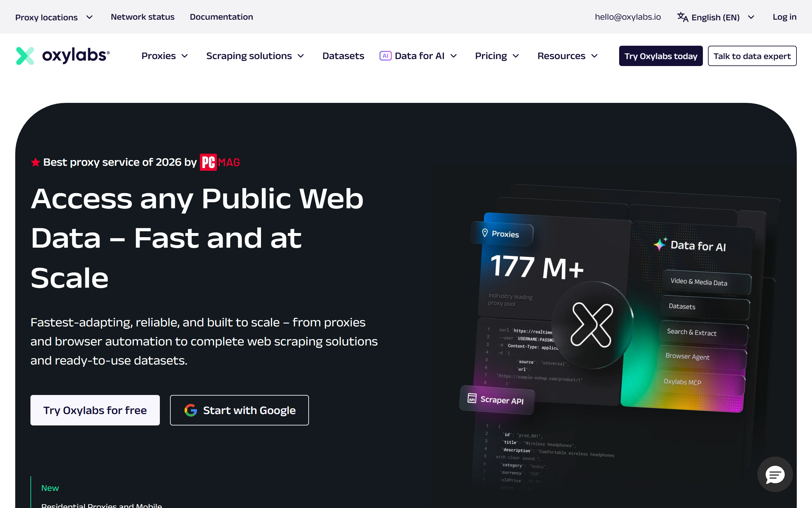Click the Log in link
The width and height of the screenshot is (812, 508).
tap(784, 17)
